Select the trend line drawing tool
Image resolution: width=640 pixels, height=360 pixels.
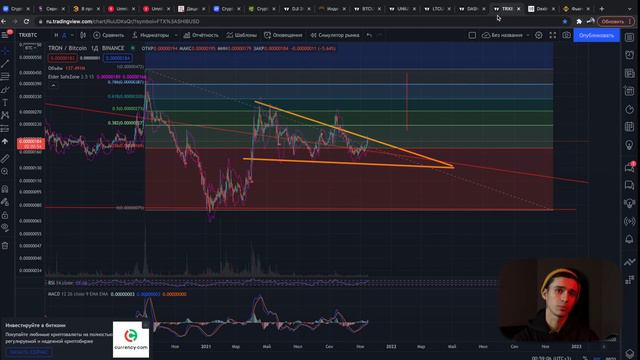point(5,64)
